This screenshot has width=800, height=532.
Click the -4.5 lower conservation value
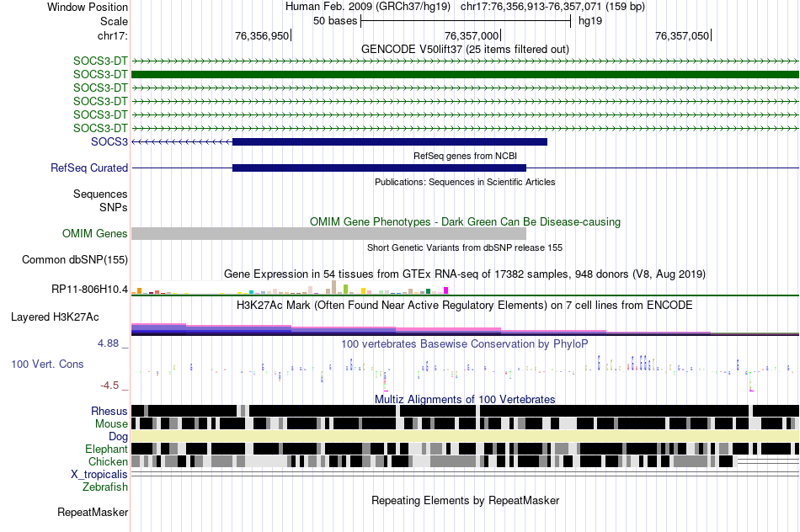tap(109, 385)
